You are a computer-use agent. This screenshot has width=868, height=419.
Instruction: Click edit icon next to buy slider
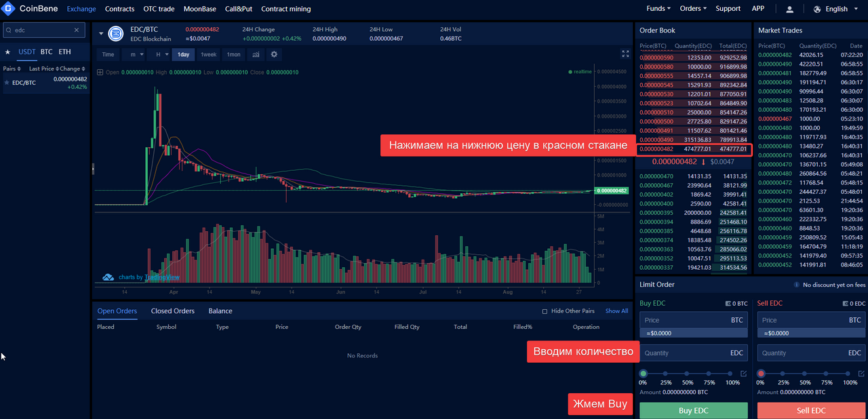[x=744, y=374]
